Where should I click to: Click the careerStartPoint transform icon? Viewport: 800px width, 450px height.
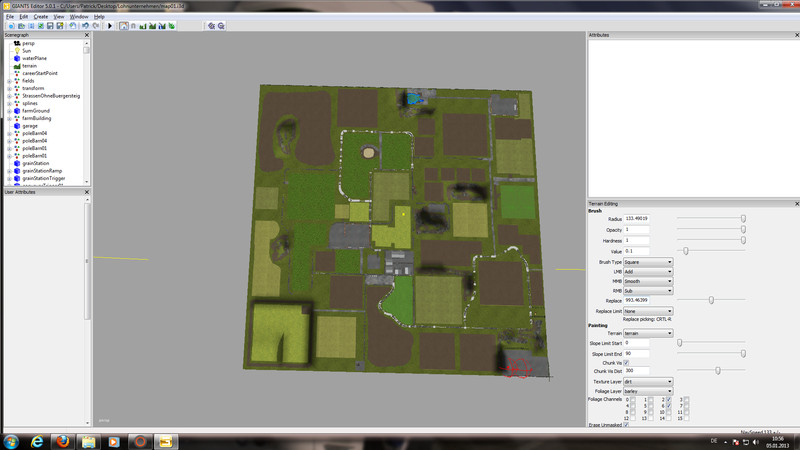click(17, 73)
